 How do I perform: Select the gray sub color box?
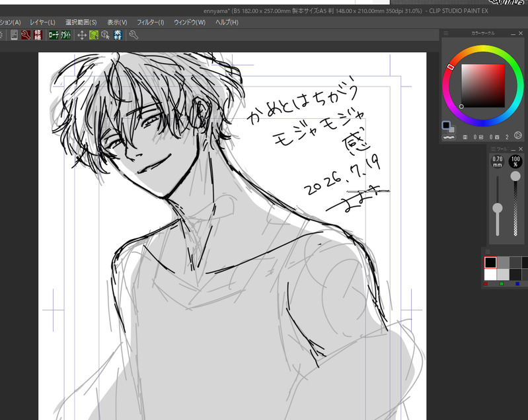(452, 129)
